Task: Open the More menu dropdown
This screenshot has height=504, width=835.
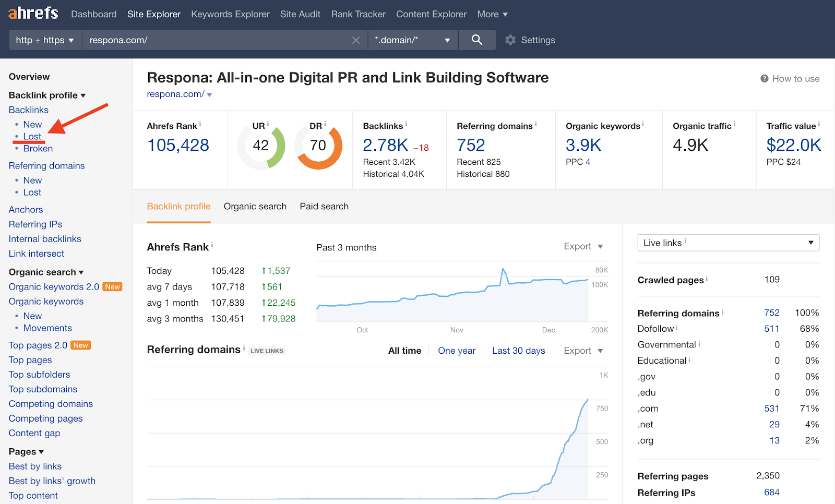Action: [493, 14]
